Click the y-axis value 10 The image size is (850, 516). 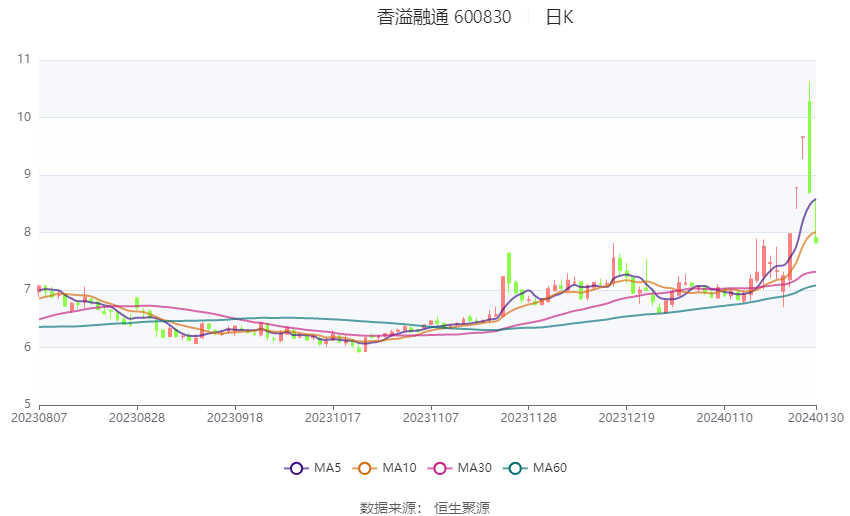tap(24, 117)
